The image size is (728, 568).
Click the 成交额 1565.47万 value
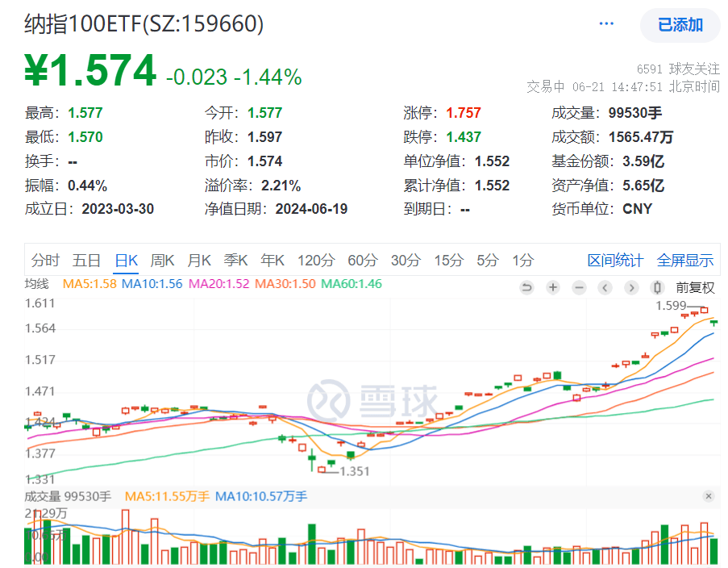(641, 137)
